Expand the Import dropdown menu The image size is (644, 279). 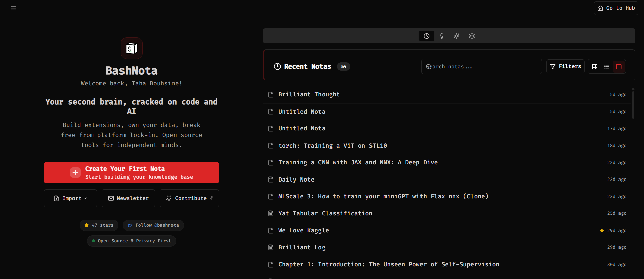(70, 198)
